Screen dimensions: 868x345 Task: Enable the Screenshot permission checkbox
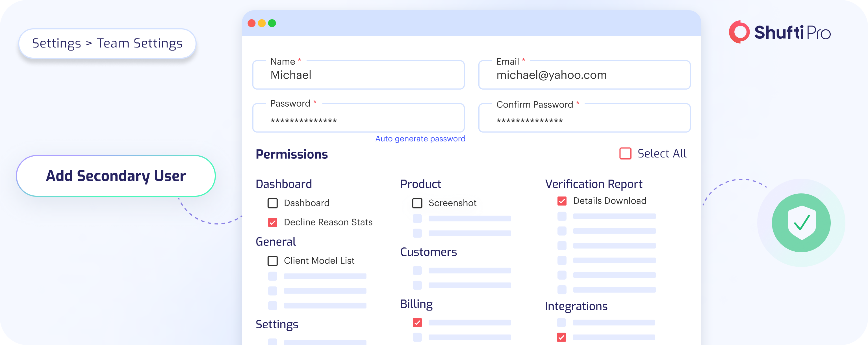[x=417, y=203]
